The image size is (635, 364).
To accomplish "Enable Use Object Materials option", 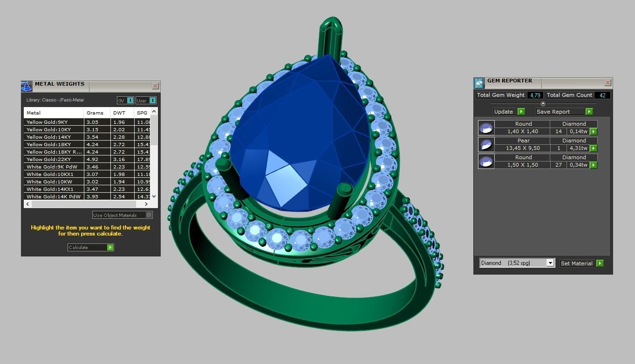I will pos(123,215).
